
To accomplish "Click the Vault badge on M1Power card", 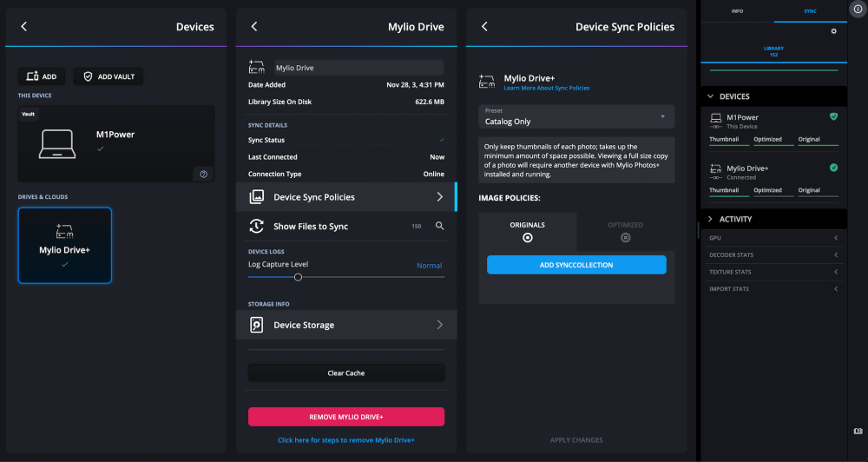I will click(29, 114).
